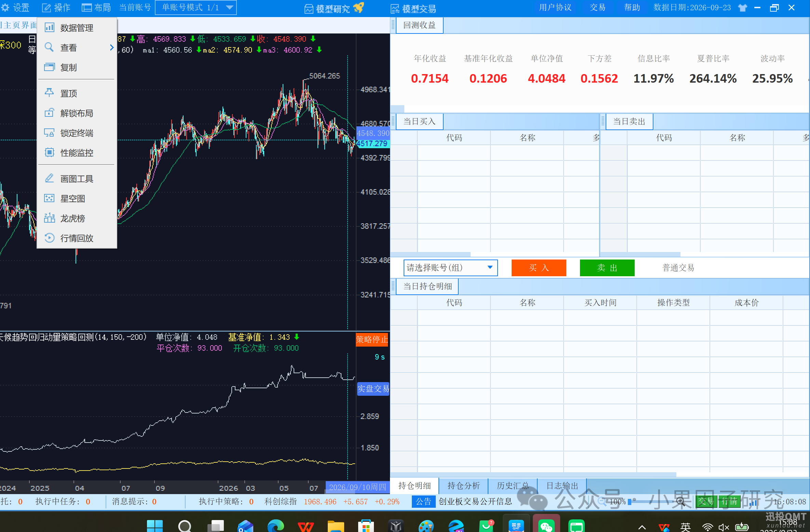This screenshot has height=532, width=810.
Task: Click the 解锁布局 unlock icon
Action: click(x=49, y=113)
